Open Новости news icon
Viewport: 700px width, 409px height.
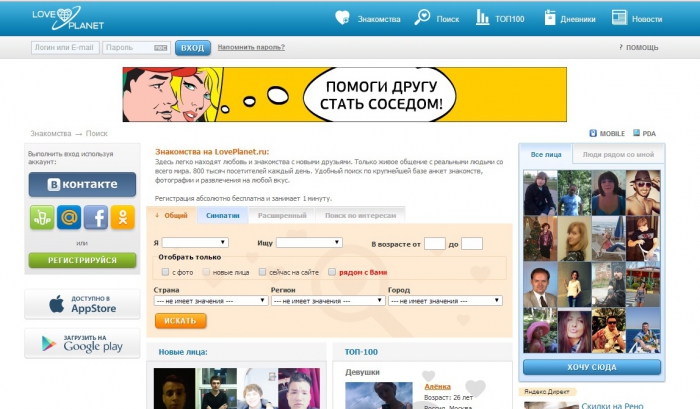pos(619,18)
